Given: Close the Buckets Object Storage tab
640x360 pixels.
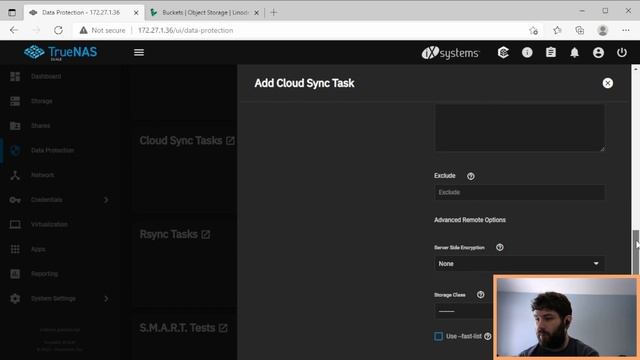Looking at the screenshot, I should (x=256, y=13).
